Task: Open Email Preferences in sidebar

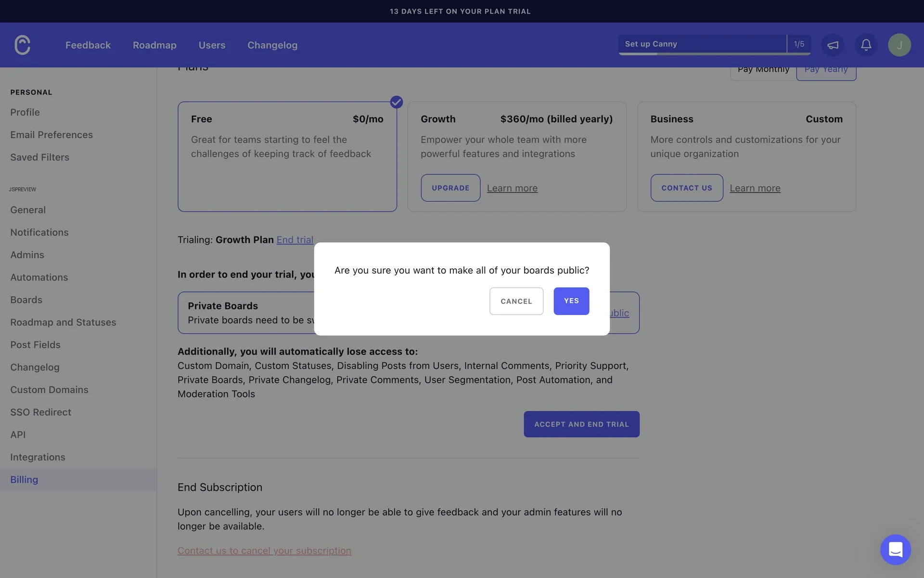Action: click(51, 135)
